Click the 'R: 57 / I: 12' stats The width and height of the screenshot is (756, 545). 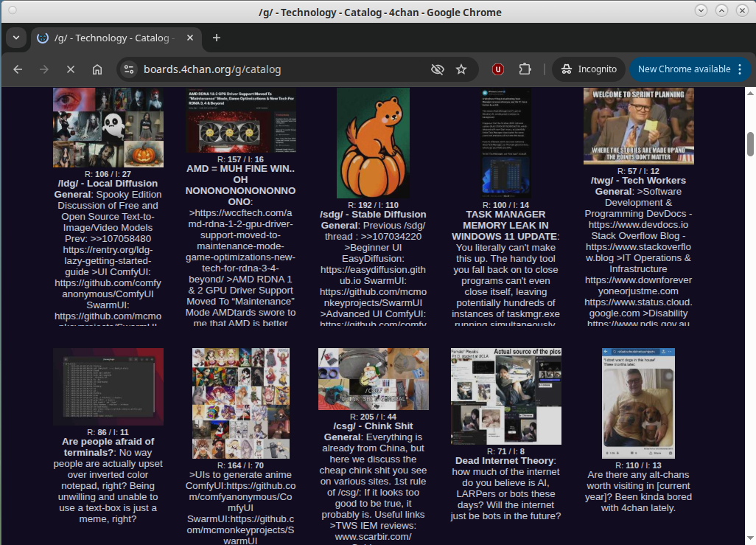[x=638, y=171]
